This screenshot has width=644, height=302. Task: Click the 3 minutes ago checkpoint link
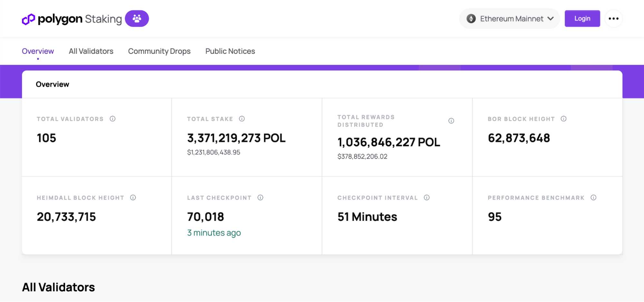(x=214, y=232)
